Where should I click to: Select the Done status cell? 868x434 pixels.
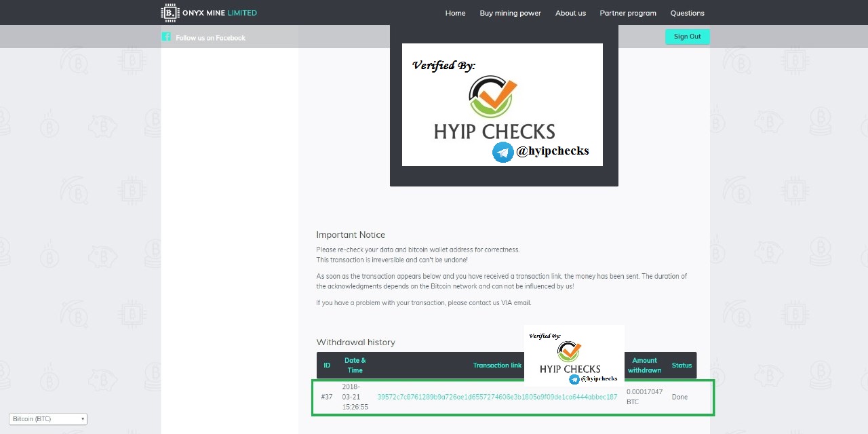(x=679, y=397)
